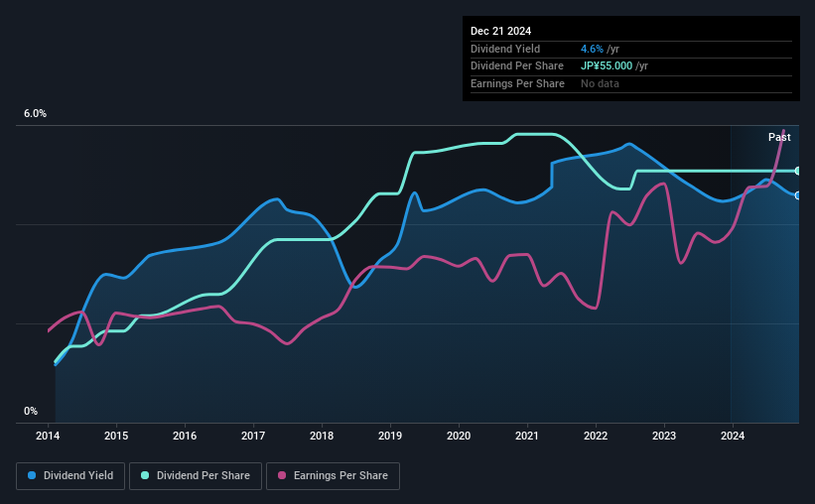Image resolution: width=815 pixels, height=504 pixels.
Task: Click the teal Dividend Per Share legend dot
Action: [x=145, y=475]
